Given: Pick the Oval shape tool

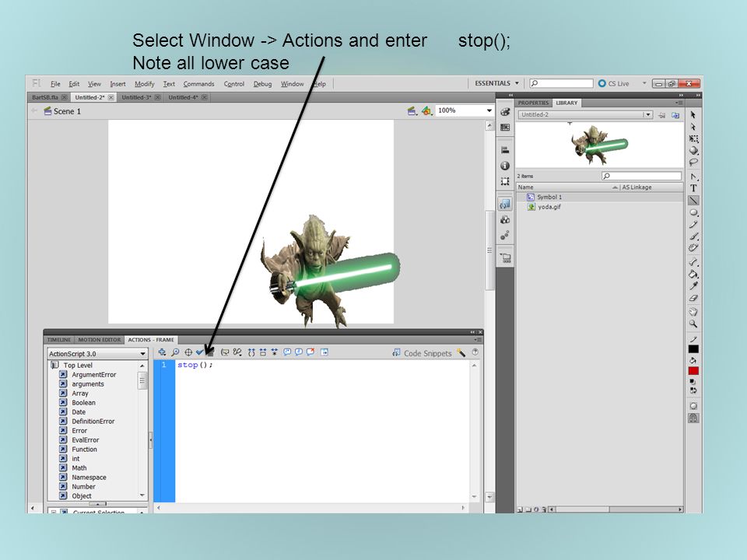Looking at the screenshot, I should click(693, 212).
